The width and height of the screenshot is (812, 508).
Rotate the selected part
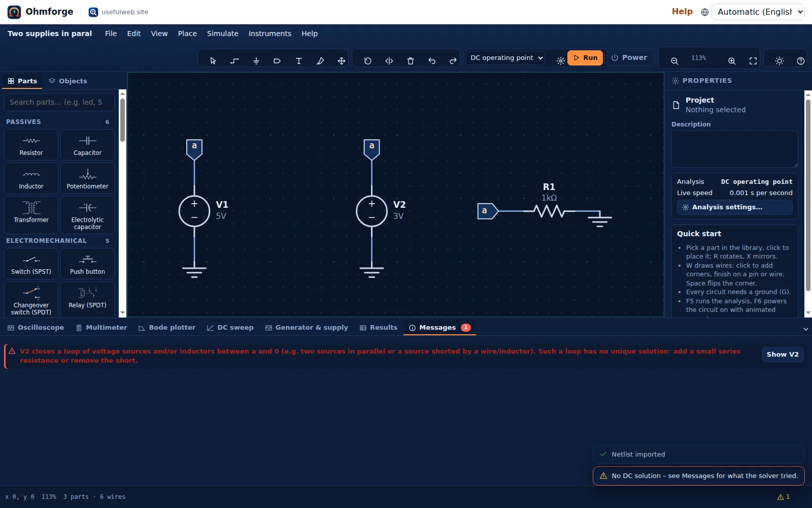(x=368, y=61)
